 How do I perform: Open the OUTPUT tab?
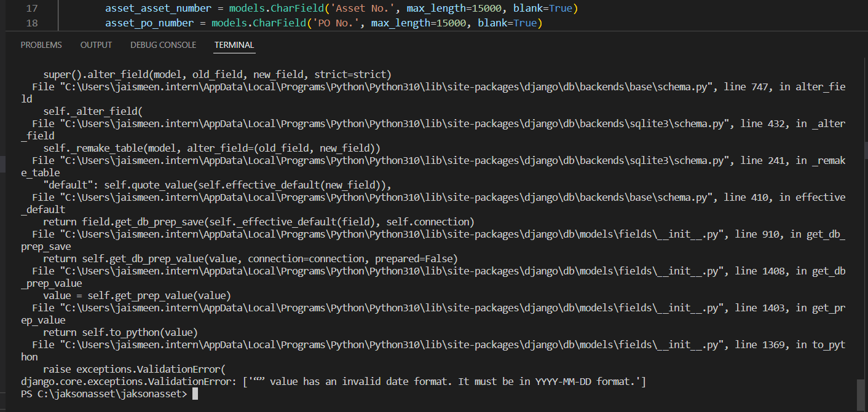[x=96, y=44]
